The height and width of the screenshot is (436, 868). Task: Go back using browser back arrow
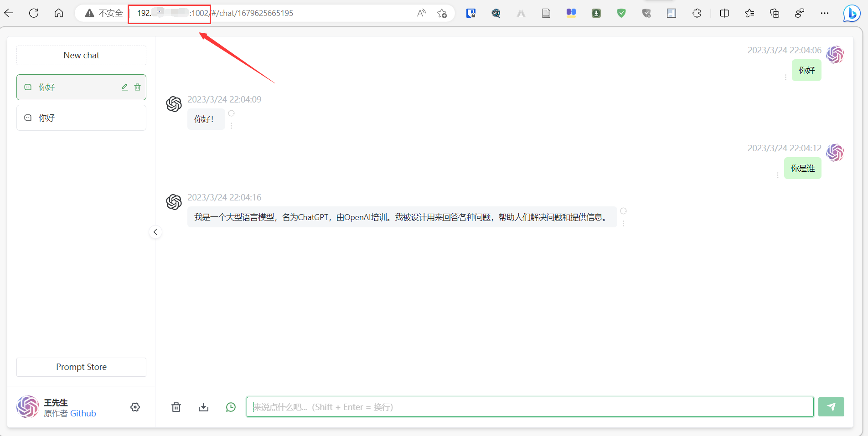(x=9, y=13)
